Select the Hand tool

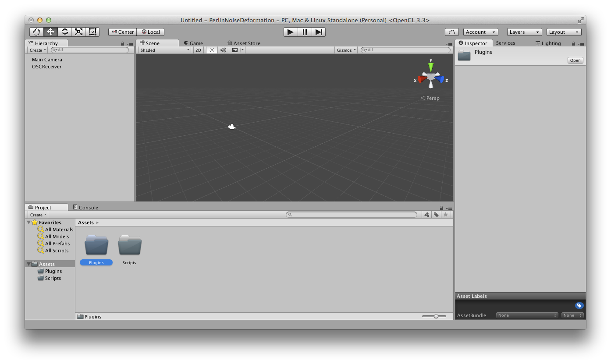coord(37,32)
